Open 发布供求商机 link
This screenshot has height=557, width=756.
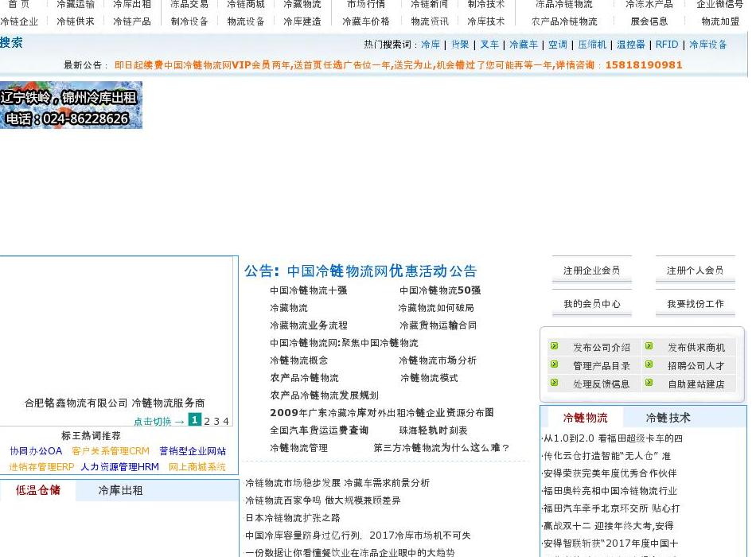pos(696,347)
